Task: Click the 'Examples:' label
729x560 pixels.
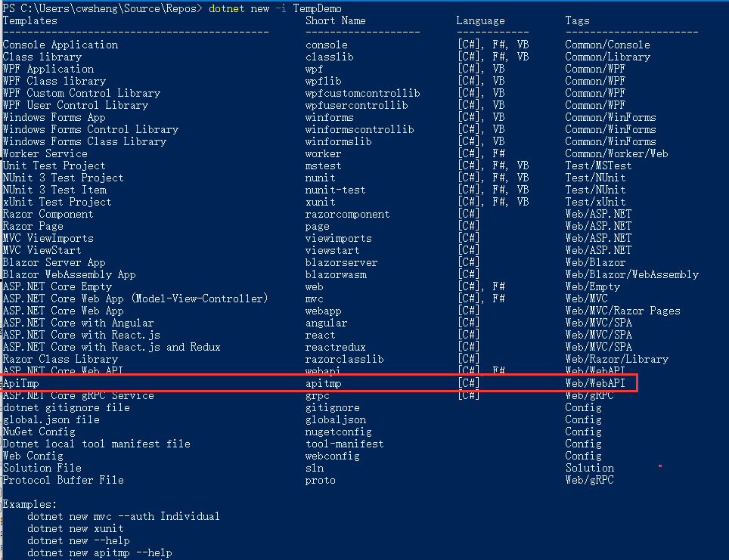Action: click(x=29, y=504)
